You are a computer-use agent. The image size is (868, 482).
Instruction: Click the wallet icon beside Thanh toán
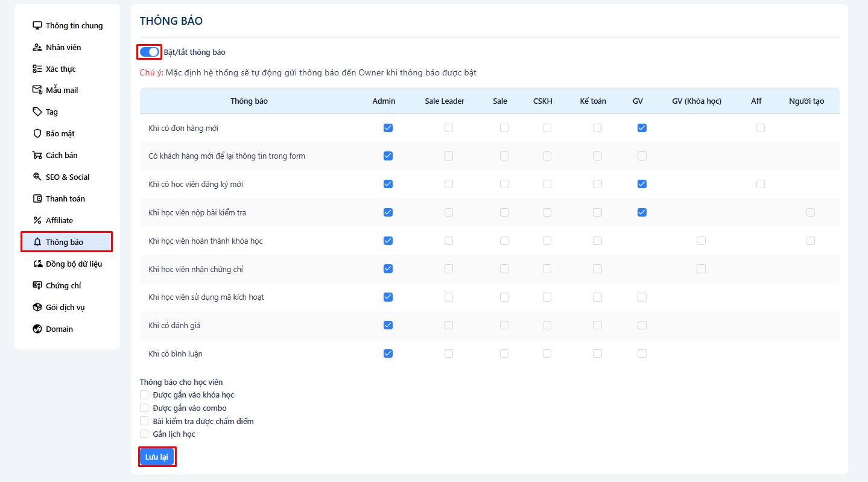click(x=37, y=198)
